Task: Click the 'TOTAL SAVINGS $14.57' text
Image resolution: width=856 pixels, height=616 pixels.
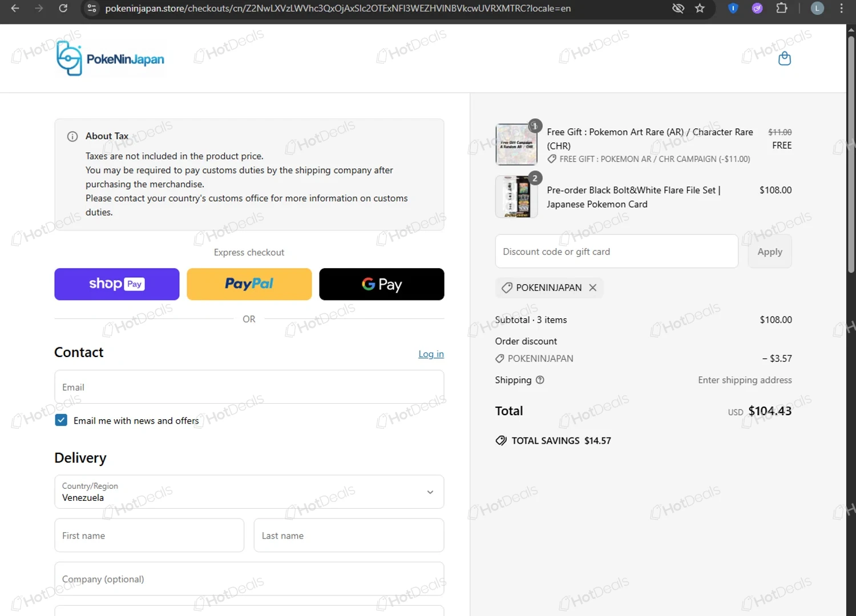Action: pos(561,441)
